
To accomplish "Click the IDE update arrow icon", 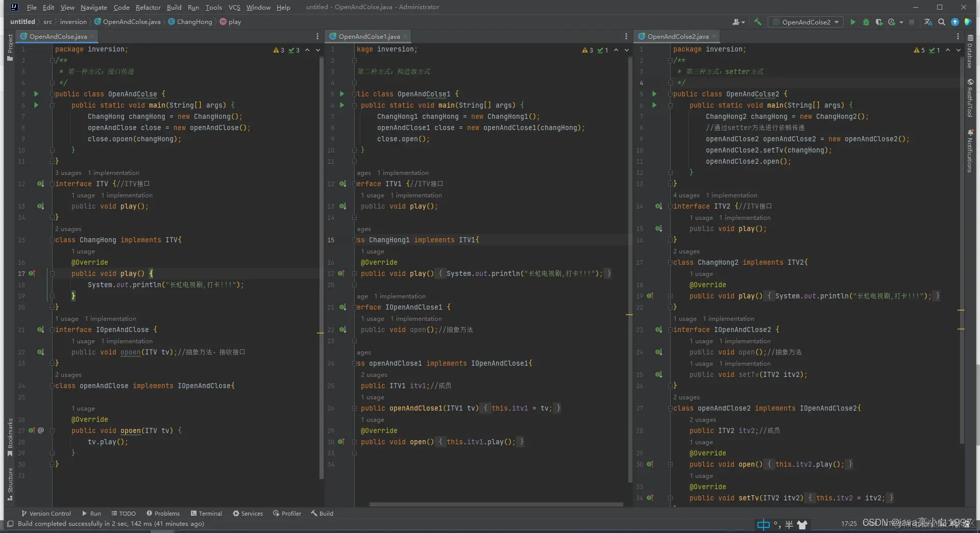I will point(955,22).
